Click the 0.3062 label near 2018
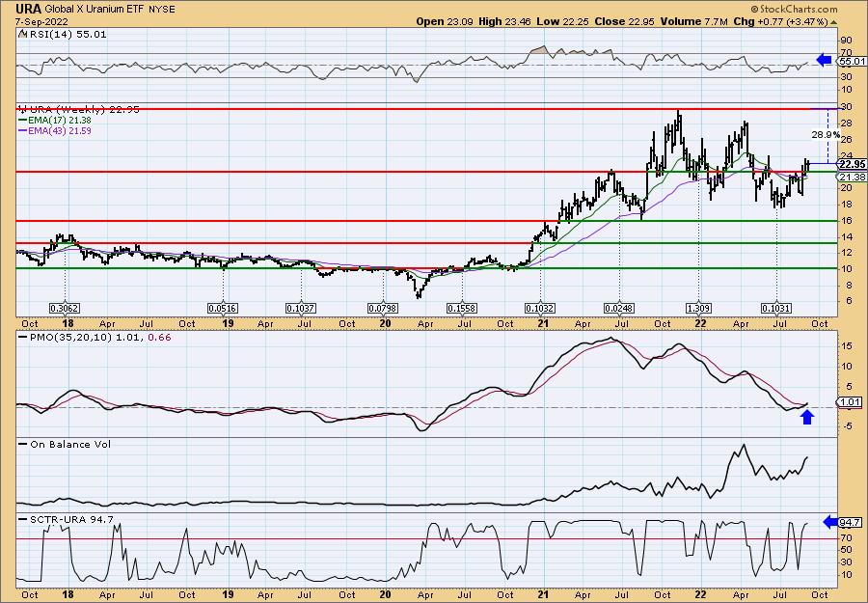The width and height of the screenshot is (868, 603). point(65,308)
